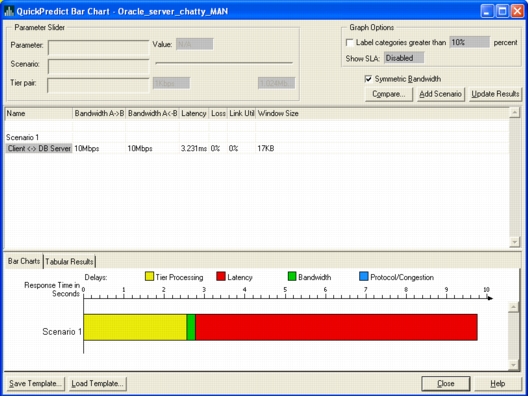Click the Compare... button

[x=389, y=94]
